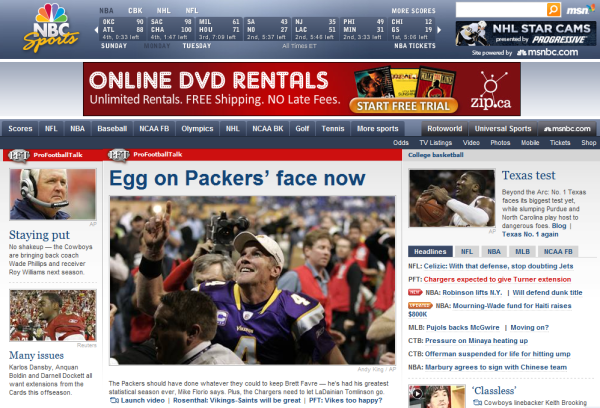
Task: Open the CHI vs GS score box
Action: click(x=412, y=29)
